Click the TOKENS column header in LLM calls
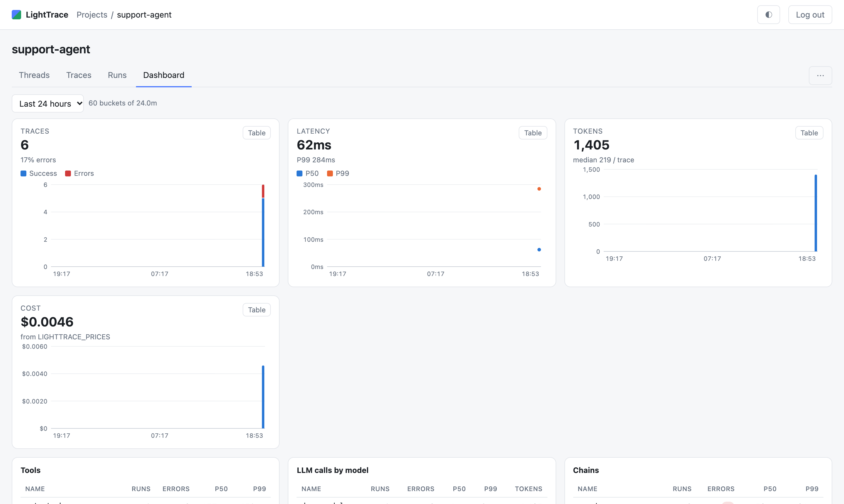Viewport: 844px width, 504px height. click(x=528, y=489)
